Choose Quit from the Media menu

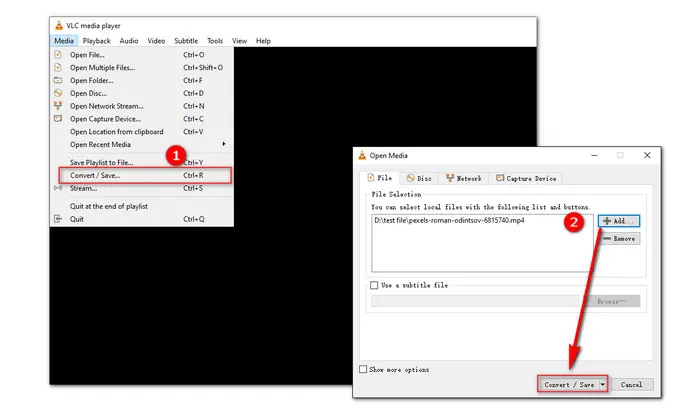click(x=142, y=219)
